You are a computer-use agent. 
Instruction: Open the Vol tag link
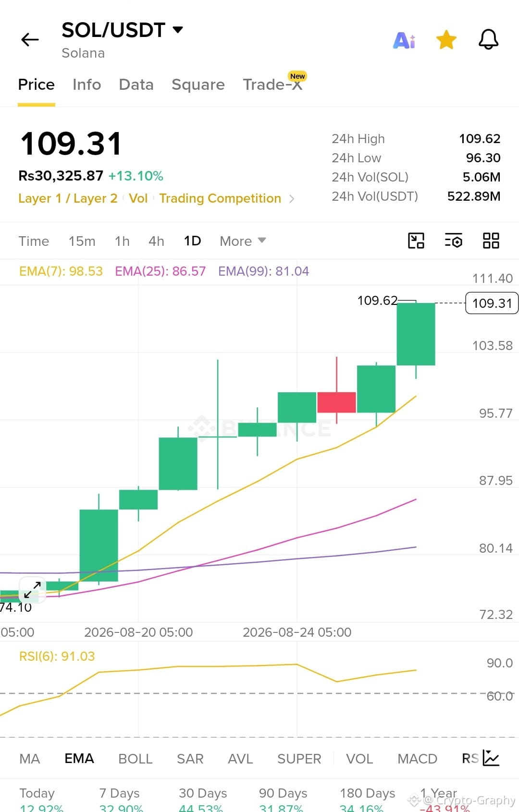click(138, 198)
